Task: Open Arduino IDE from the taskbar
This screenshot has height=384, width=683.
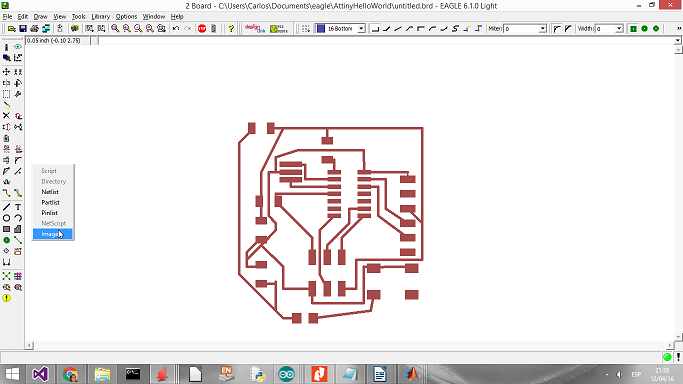Action: click(x=286, y=374)
